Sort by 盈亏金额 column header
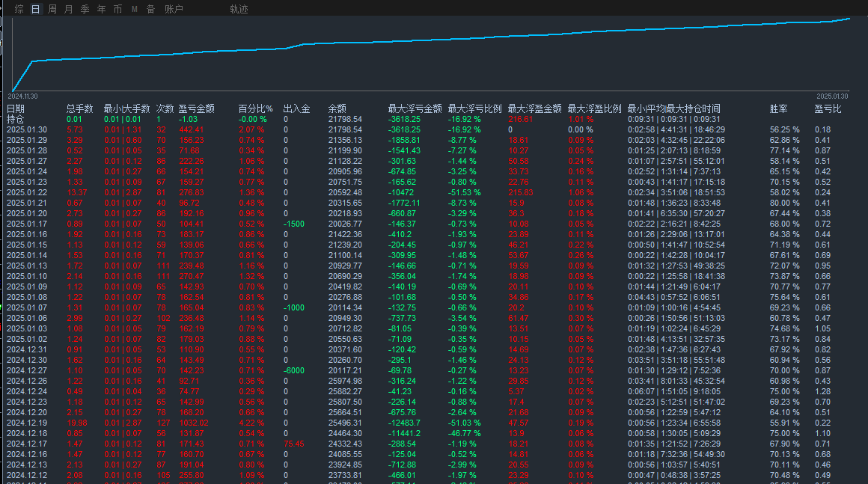 point(197,108)
